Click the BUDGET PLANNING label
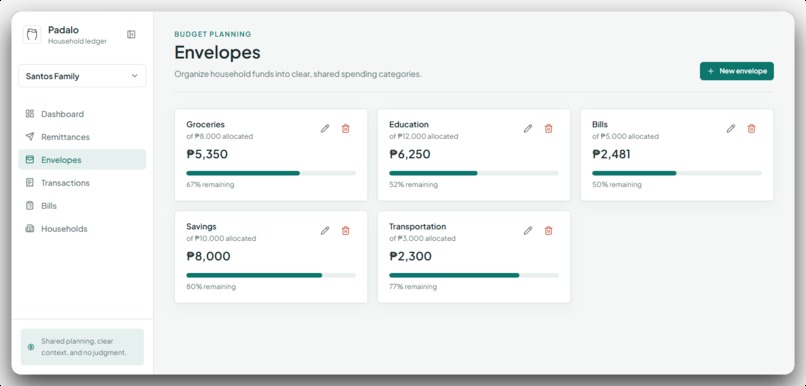806x386 pixels. [x=213, y=34]
